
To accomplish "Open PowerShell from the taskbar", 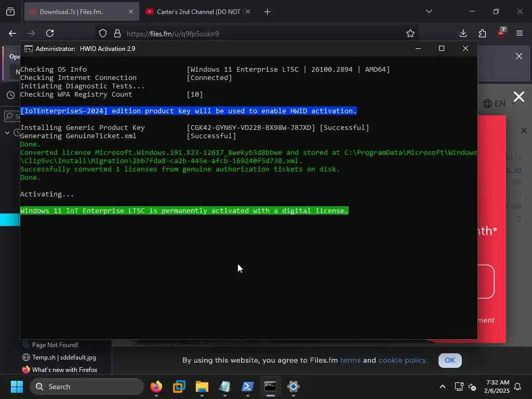I will coord(247,387).
